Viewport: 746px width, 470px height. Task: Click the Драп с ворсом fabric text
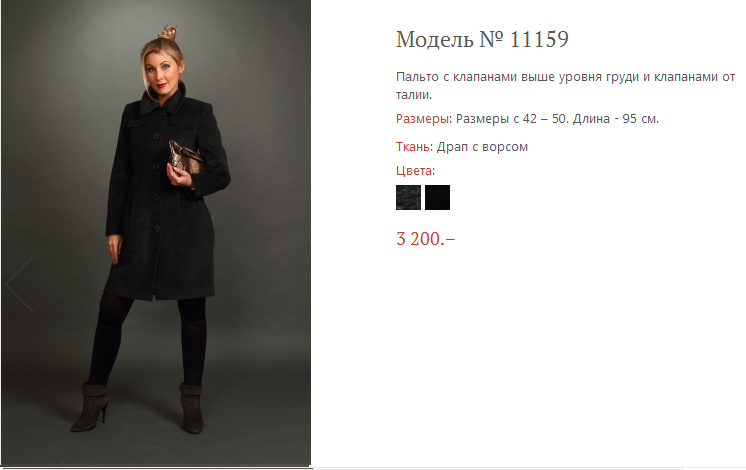[482, 147]
